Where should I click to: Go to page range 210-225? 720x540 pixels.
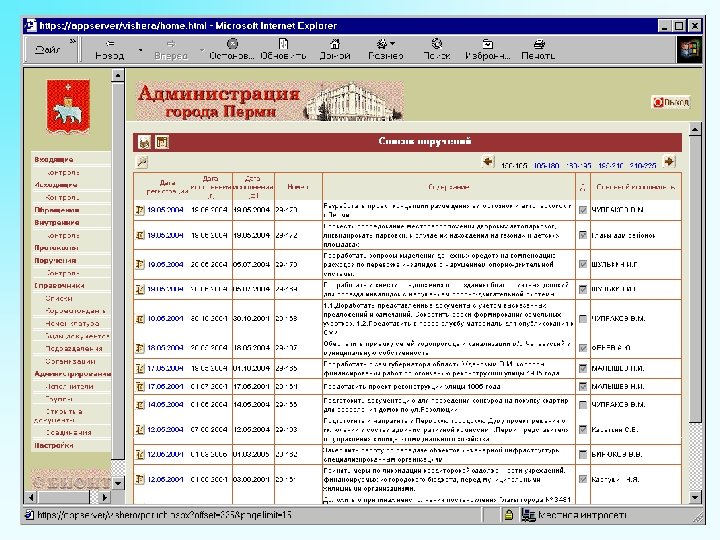pos(642,165)
